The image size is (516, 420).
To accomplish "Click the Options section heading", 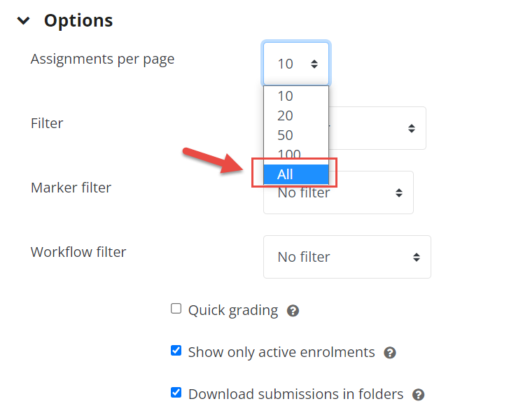I will (x=78, y=20).
